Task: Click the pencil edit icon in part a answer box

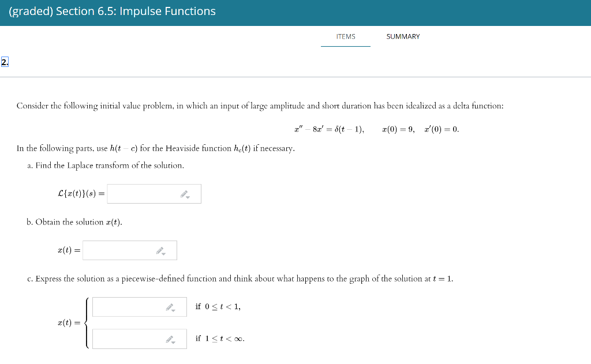Action: pyautogui.click(x=184, y=193)
